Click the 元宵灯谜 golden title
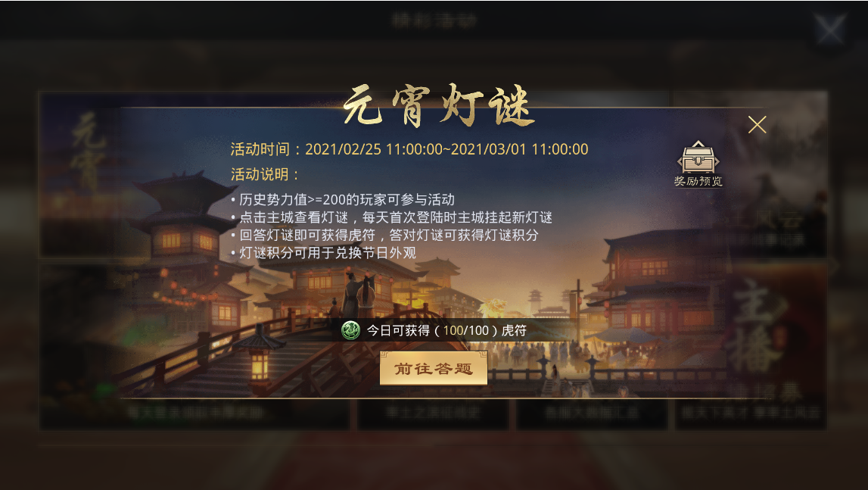 438,105
